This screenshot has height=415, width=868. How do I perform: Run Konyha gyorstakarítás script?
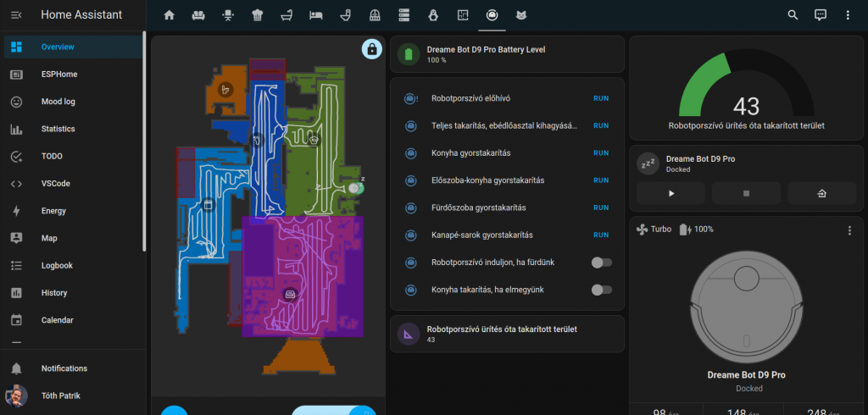(x=601, y=152)
